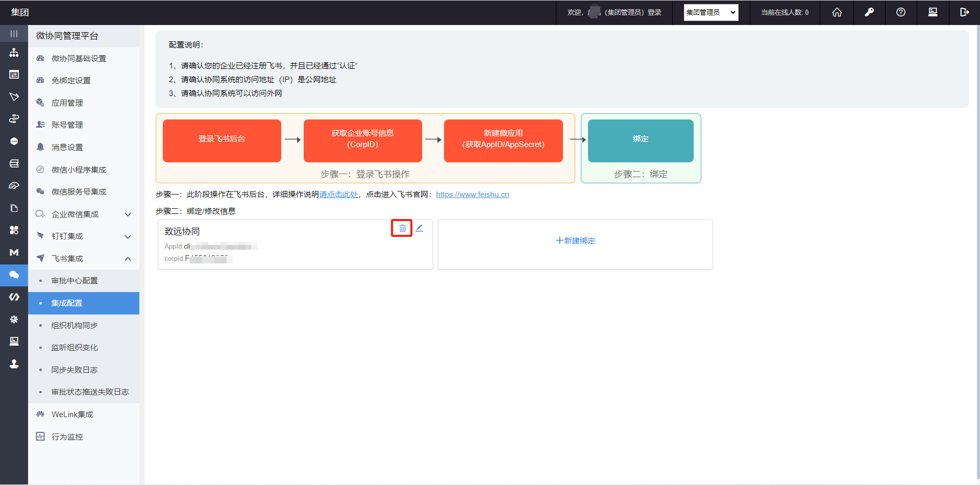980x485 pixels.
Task: Open WeLink集成 in sidebar
Action: [x=84, y=415]
